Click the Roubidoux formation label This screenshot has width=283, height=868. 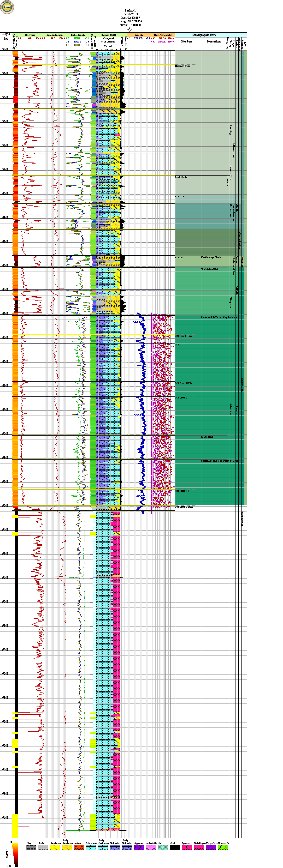pos(207,437)
